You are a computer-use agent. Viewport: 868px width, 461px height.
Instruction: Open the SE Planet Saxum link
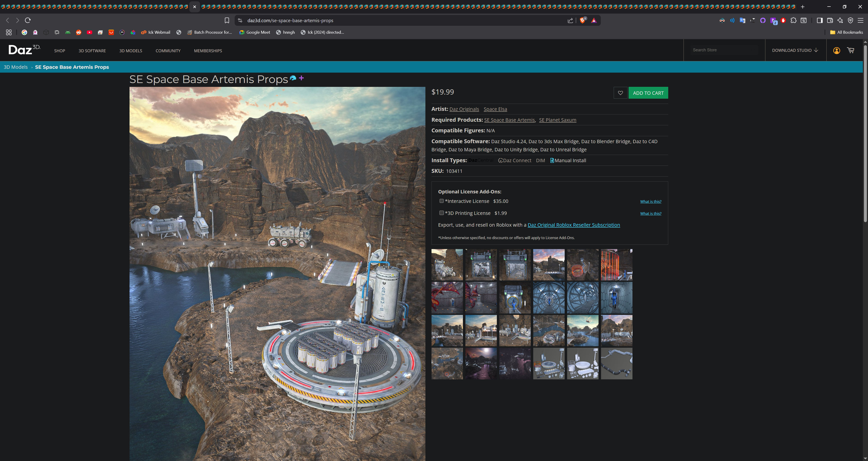point(557,120)
